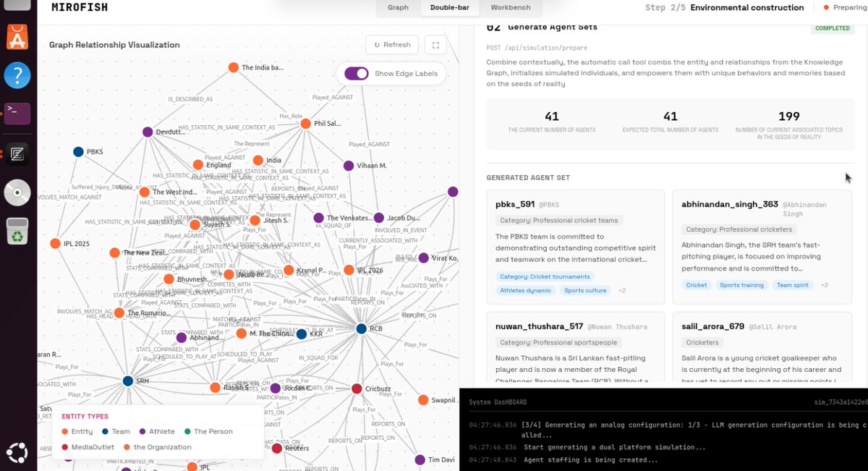
Task: Select the Suyash S. node
Action: [x=195, y=225]
